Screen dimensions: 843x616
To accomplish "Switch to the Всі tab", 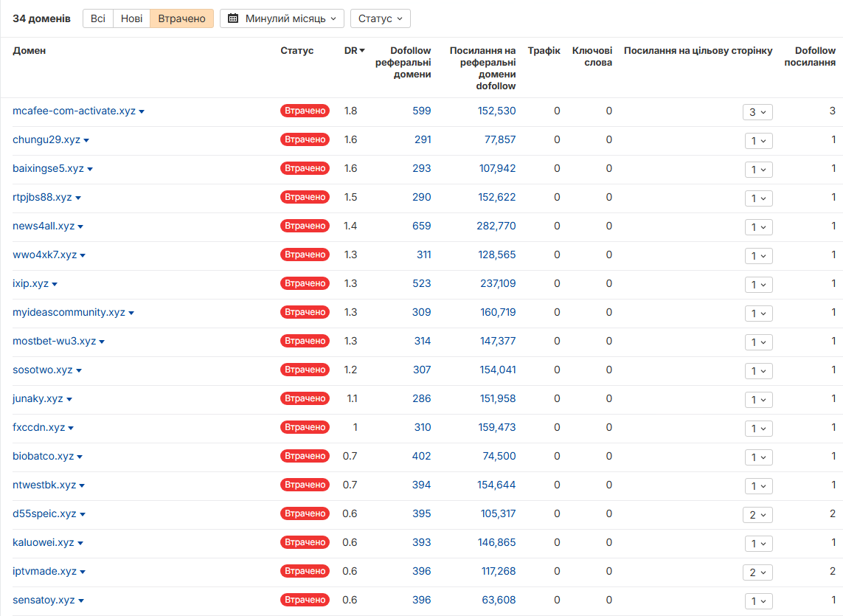I will click(x=98, y=18).
